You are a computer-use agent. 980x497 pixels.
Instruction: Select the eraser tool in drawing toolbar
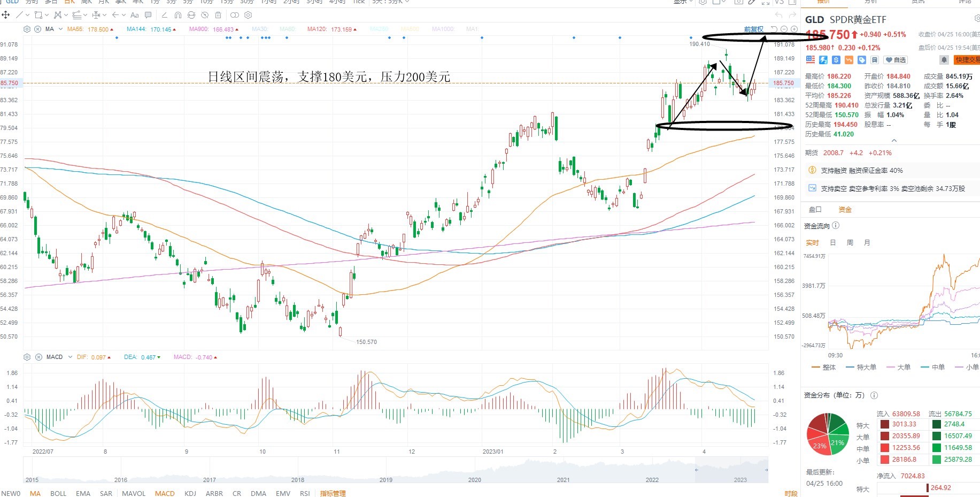pyautogui.click(x=164, y=15)
